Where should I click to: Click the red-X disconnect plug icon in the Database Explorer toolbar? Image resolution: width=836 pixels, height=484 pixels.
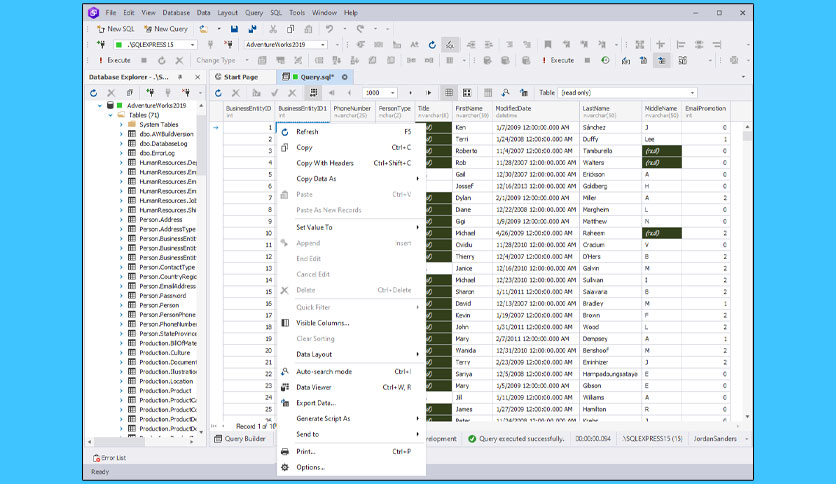click(x=186, y=93)
